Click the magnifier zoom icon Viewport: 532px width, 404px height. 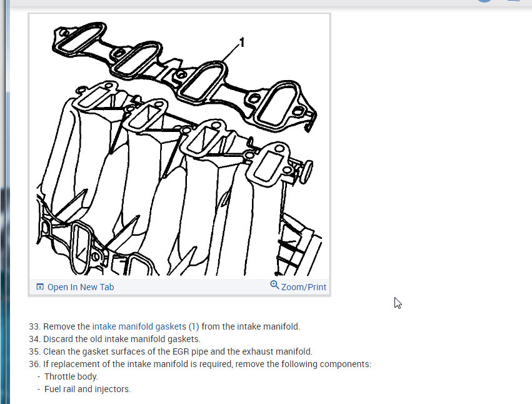(274, 285)
